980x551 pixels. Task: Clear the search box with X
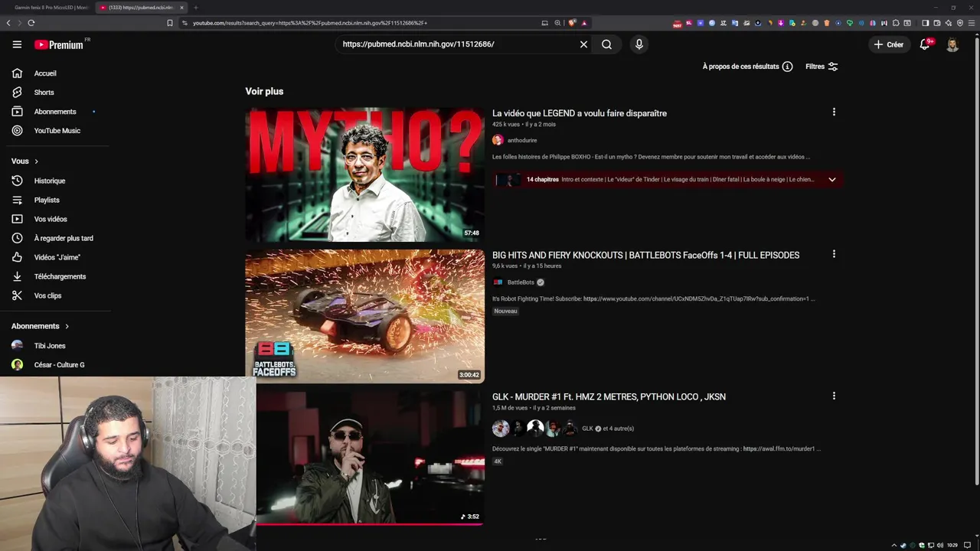click(583, 44)
